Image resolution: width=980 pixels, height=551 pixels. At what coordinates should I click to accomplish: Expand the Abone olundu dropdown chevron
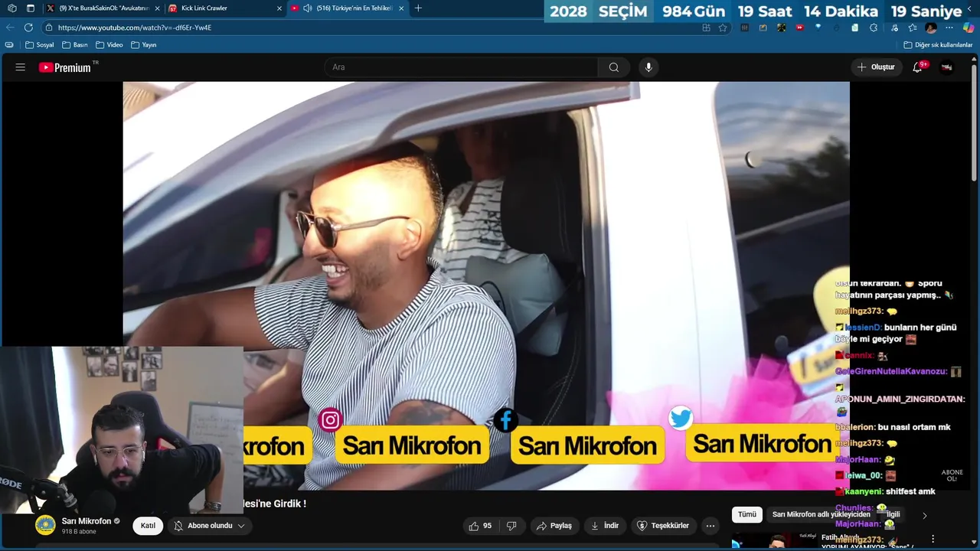click(241, 526)
